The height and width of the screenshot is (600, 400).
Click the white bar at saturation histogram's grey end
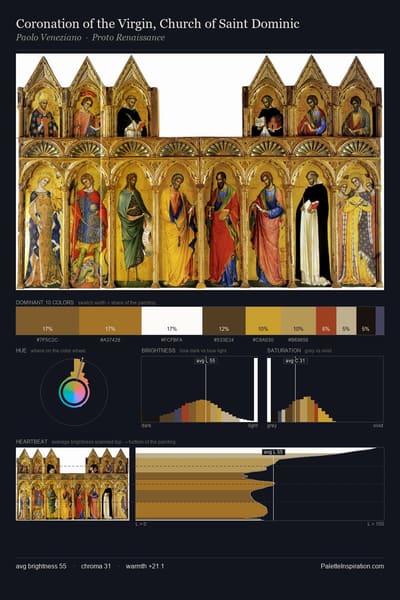point(269,390)
